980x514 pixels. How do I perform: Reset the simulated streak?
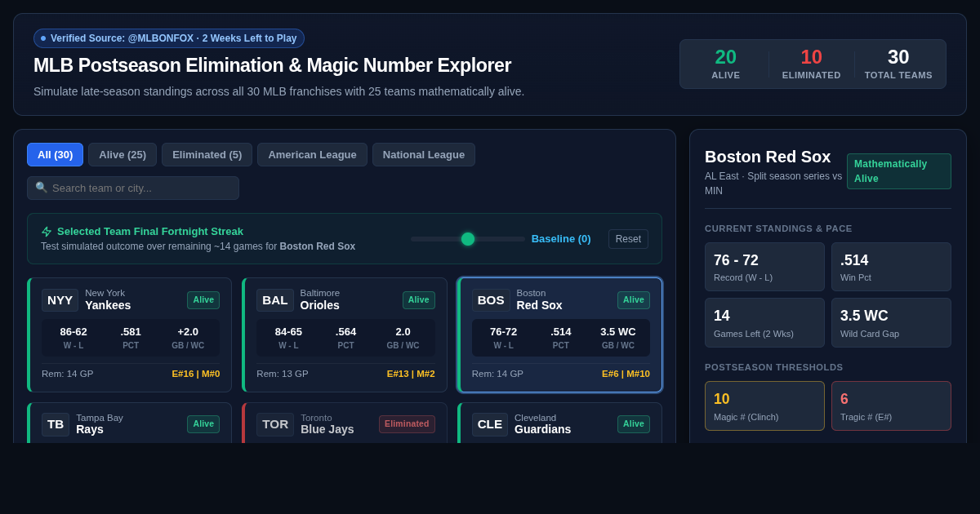point(628,239)
